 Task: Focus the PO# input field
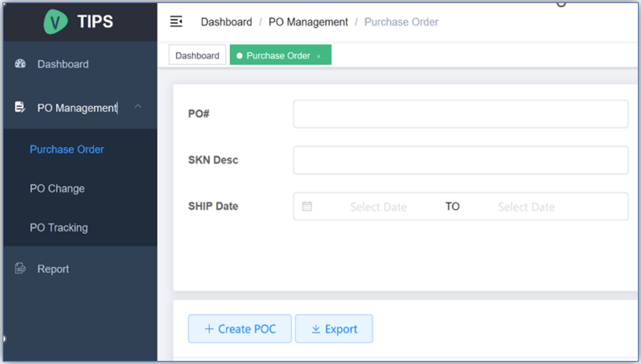(x=461, y=114)
